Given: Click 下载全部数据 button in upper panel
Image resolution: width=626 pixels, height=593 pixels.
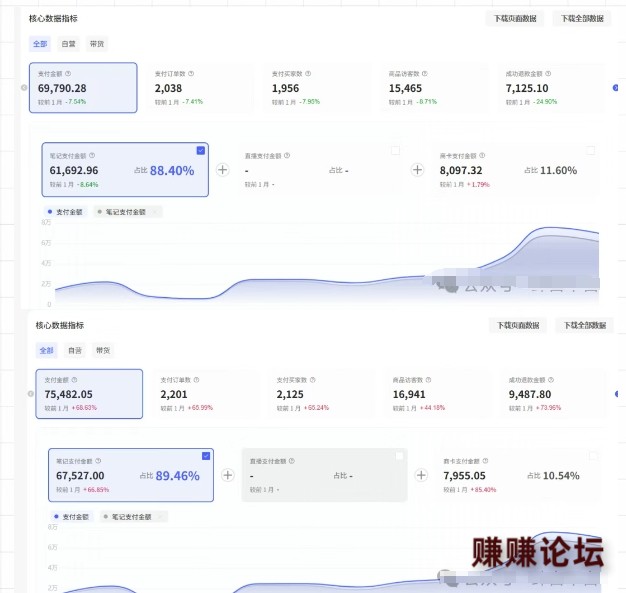Looking at the screenshot, I should 582,19.
